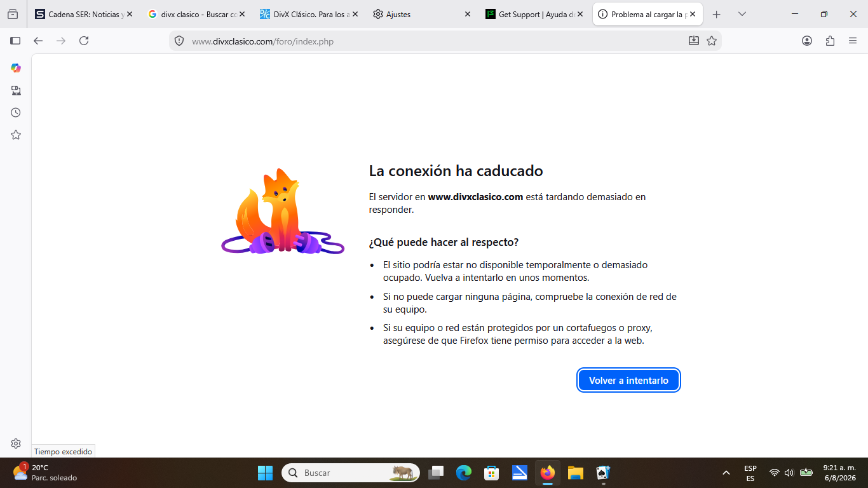Open the clock and date panel
The width and height of the screenshot is (868, 488).
pos(839,473)
